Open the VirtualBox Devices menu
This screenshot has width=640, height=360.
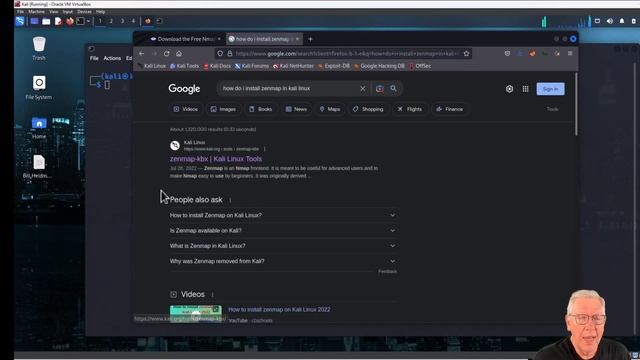(84, 12)
